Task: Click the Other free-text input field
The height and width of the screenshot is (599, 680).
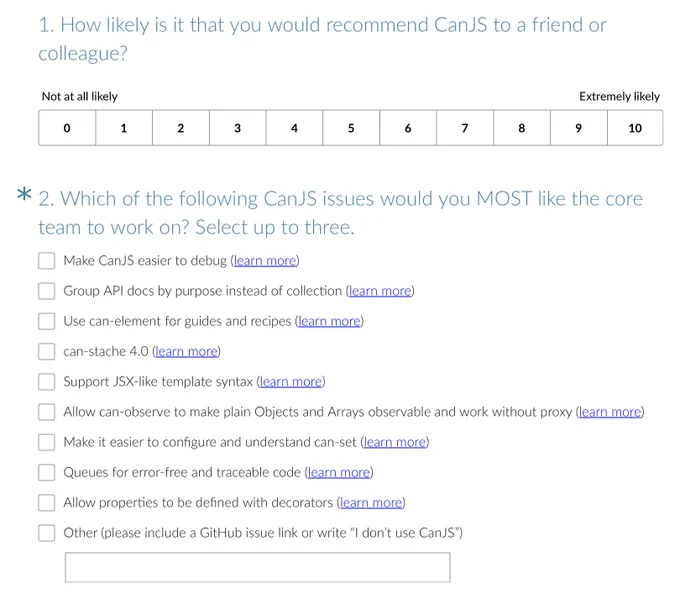Action: [258, 567]
